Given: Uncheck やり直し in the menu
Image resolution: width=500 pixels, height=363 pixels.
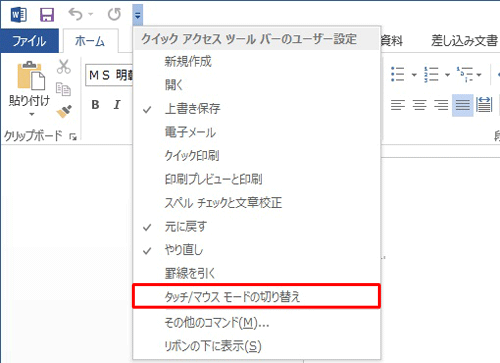Looking at the screenshot, I should click(x=256, y=250).
